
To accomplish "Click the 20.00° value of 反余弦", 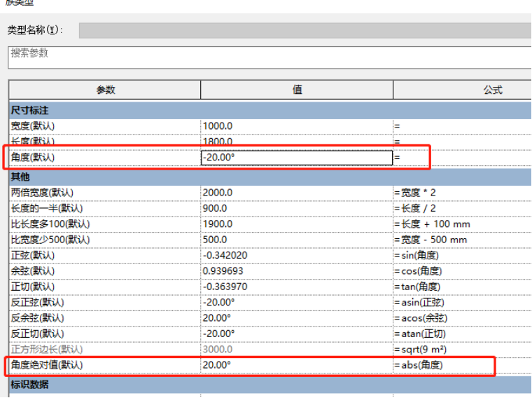I will [297, 318].
